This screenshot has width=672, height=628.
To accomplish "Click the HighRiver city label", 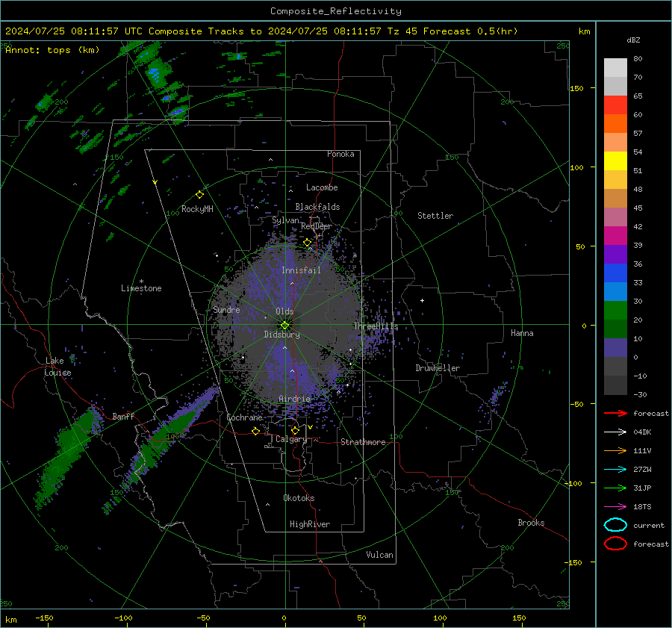I will point(310,524).
